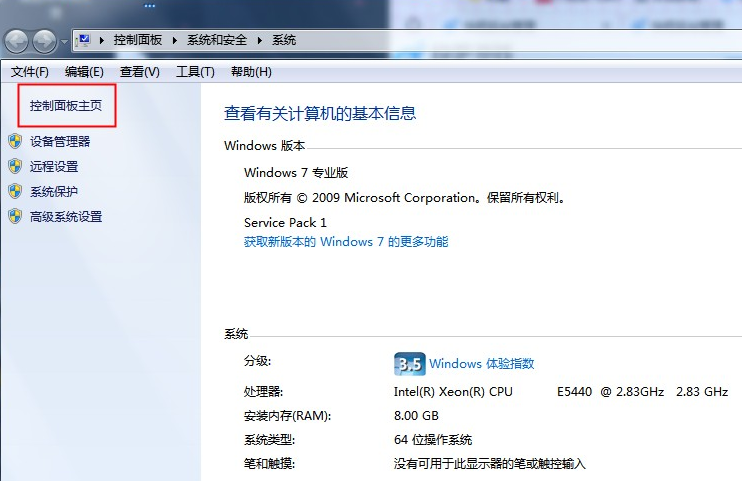Click the 3.5 experience index score badge

click(409, 363)
